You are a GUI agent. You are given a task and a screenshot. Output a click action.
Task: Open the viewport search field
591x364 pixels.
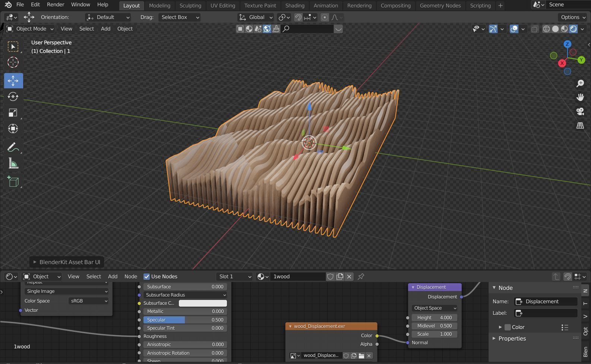307,29
